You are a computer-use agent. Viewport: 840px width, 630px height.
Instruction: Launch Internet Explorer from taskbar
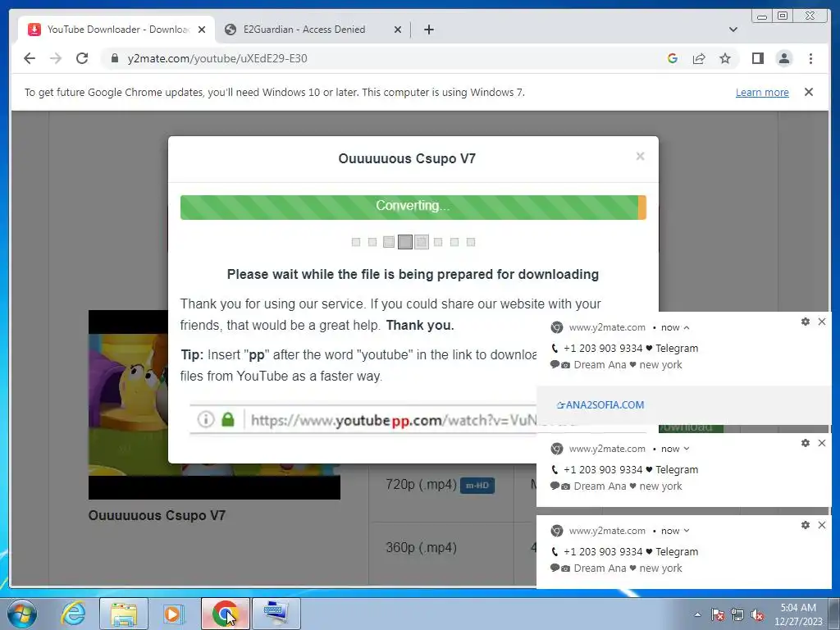pyautogui.click(x=73, y=613)
